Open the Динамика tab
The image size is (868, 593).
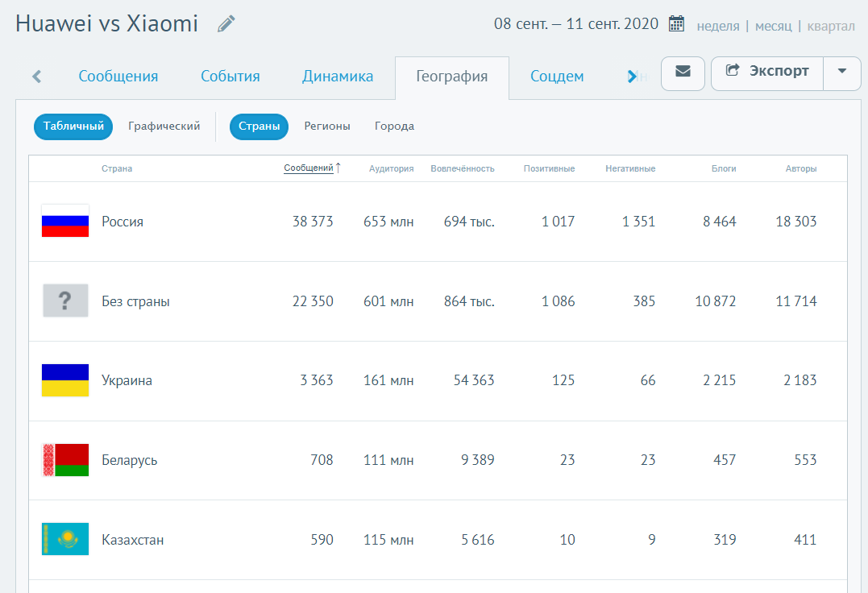[x=338, y=77]
